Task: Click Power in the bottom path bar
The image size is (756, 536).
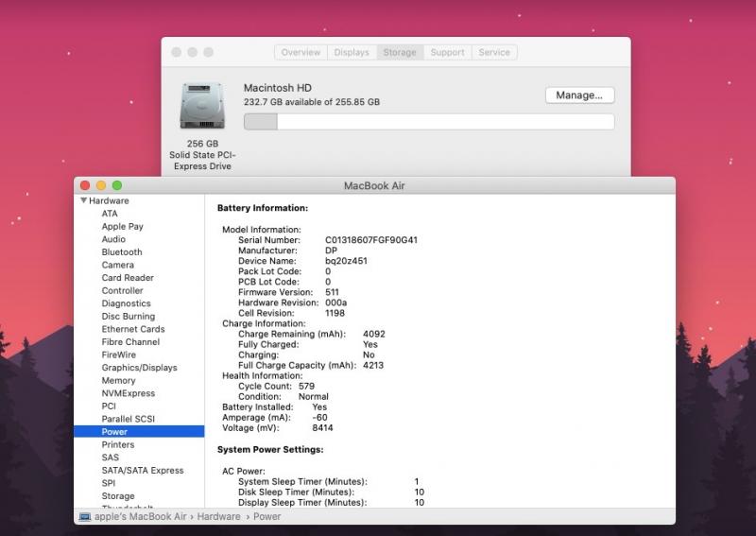Action: tap(267, 517)
